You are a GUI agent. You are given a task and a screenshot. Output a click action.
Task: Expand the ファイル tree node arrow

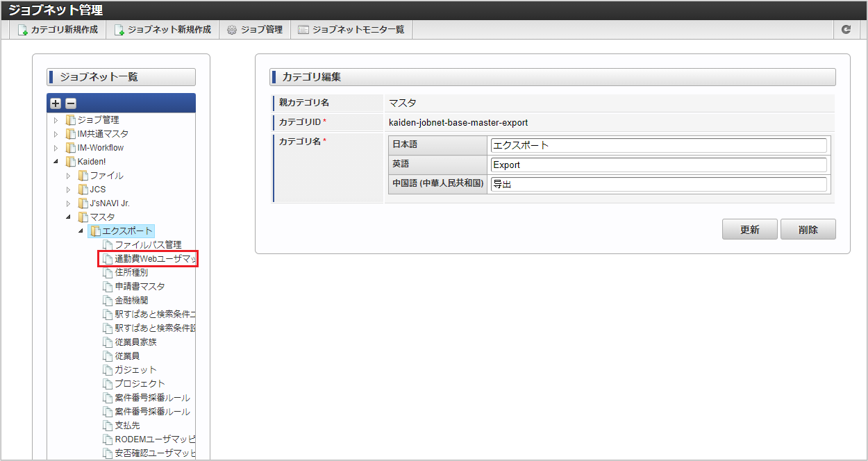68,176
